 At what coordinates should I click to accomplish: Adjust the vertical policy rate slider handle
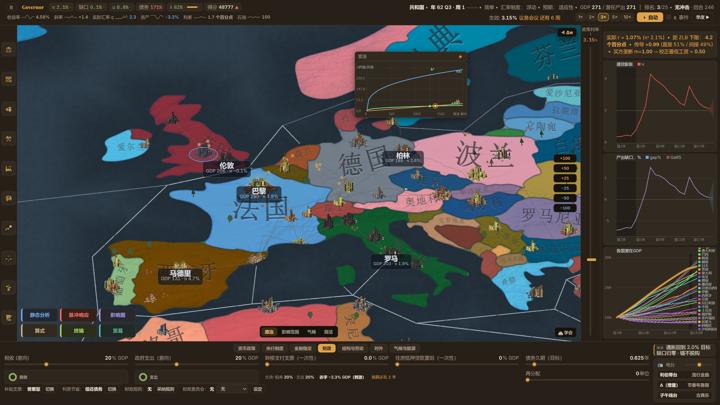pos(591,260)
